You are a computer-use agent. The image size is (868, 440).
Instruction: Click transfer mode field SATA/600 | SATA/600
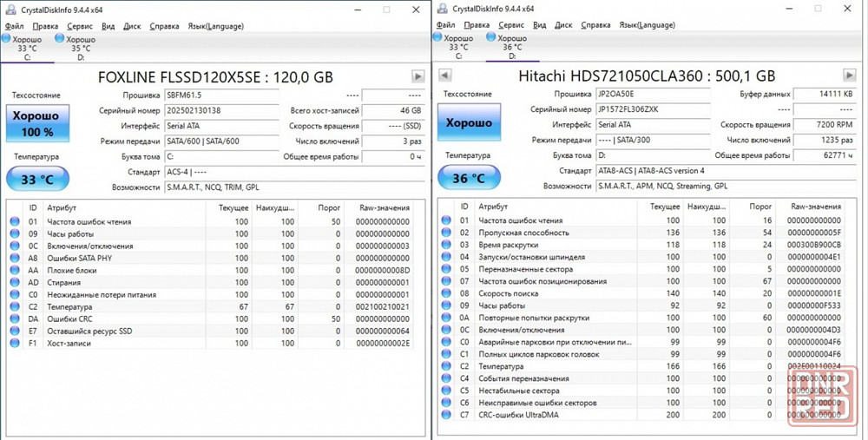tap(221, 141)
